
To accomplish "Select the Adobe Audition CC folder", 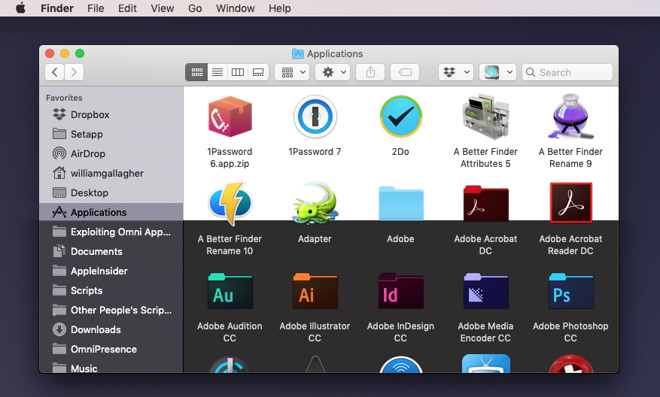I will 230,291.
